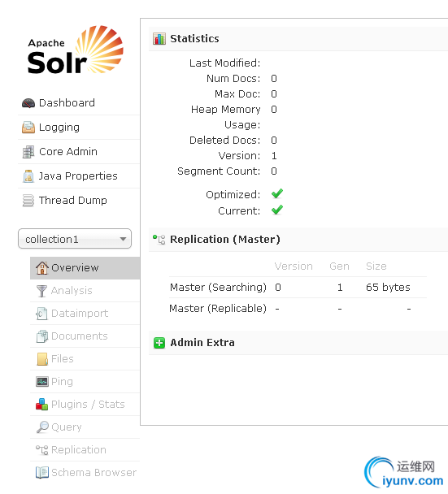448x494 pixels.
Task: Click the 'Num Docs:' label
Action: point(233,79)
